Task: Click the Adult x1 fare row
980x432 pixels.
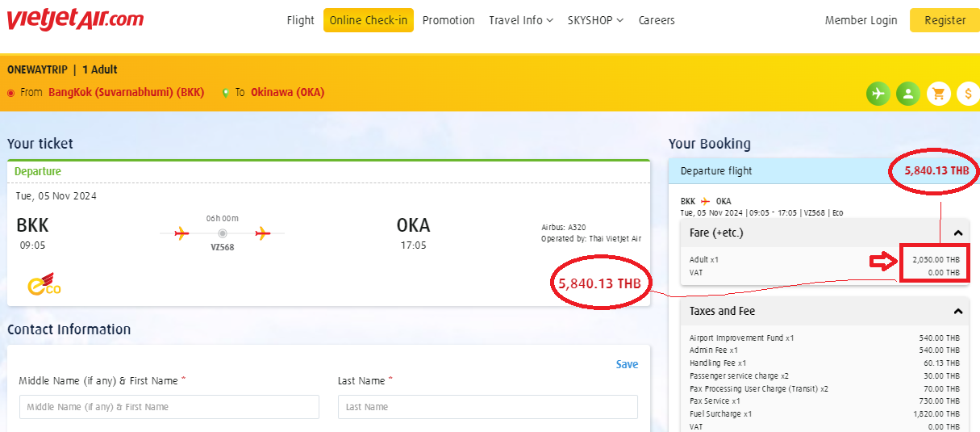Action: [824, 260]
